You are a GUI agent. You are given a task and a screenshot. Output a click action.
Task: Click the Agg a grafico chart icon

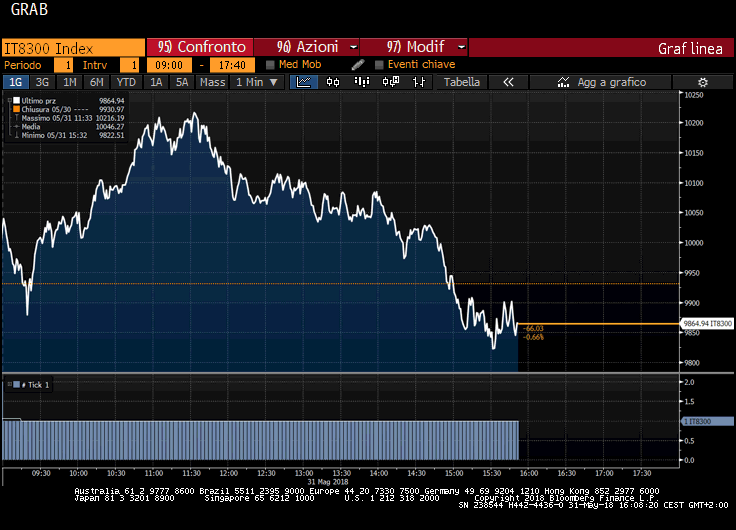click(563, 82)
